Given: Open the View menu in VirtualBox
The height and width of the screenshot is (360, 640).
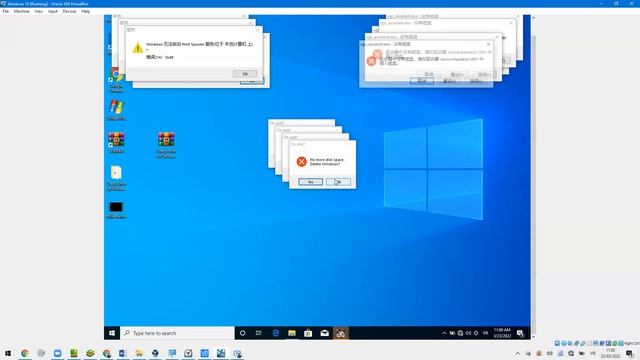Looking at the screenshot, I should [x=38, y=11].
